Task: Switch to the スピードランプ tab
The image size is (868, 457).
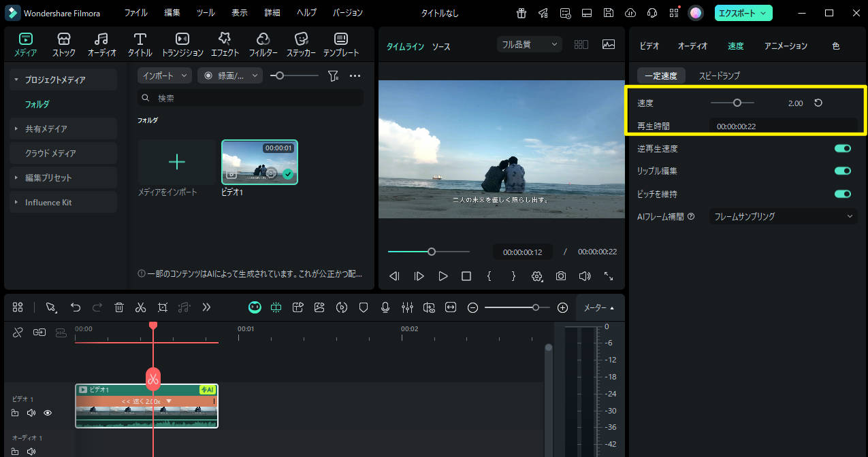Action: (719, 75)
